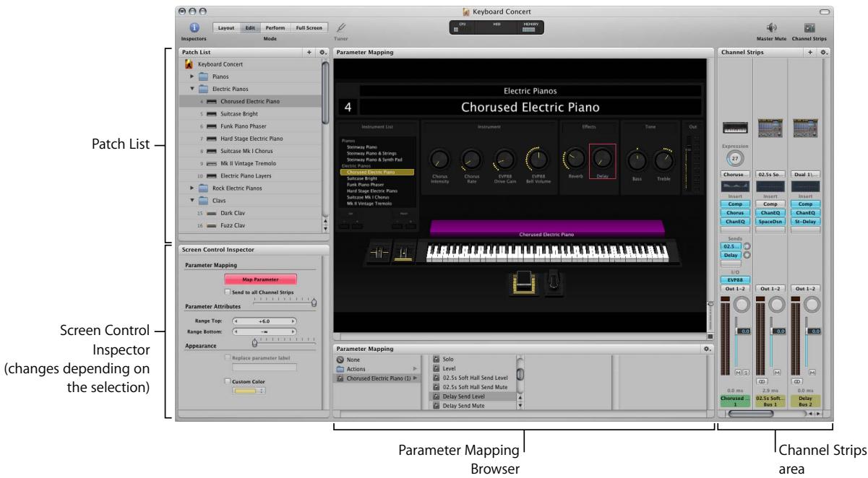Select the EVP88 Bell Volume knob
868x478 pixels.
point(538,158)
